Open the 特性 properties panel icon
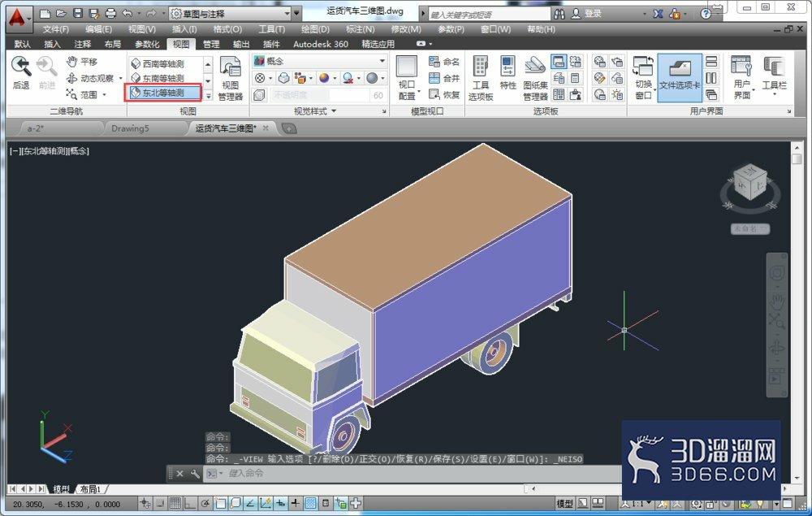This screenshot has width=812, height=516. 508,73
